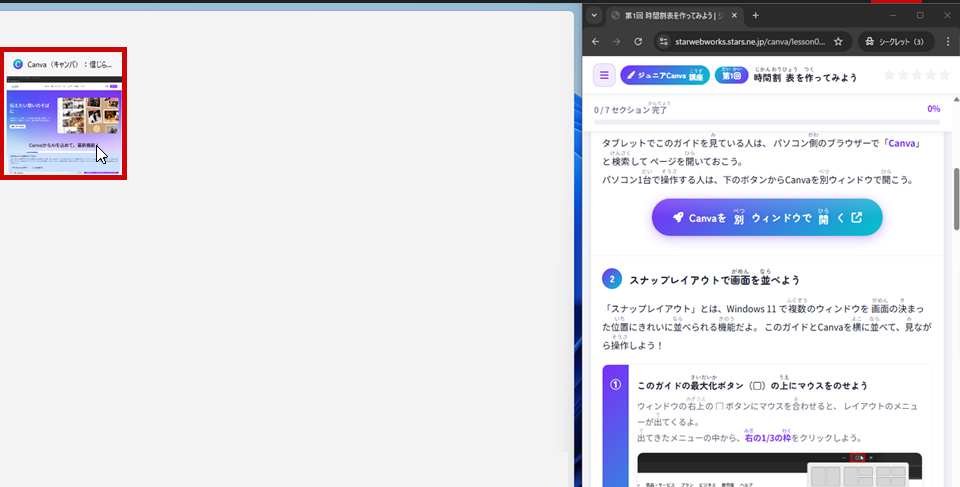Select the 0% progress value
The width and height of the screenshot is (960, 487).
(933, 108)
